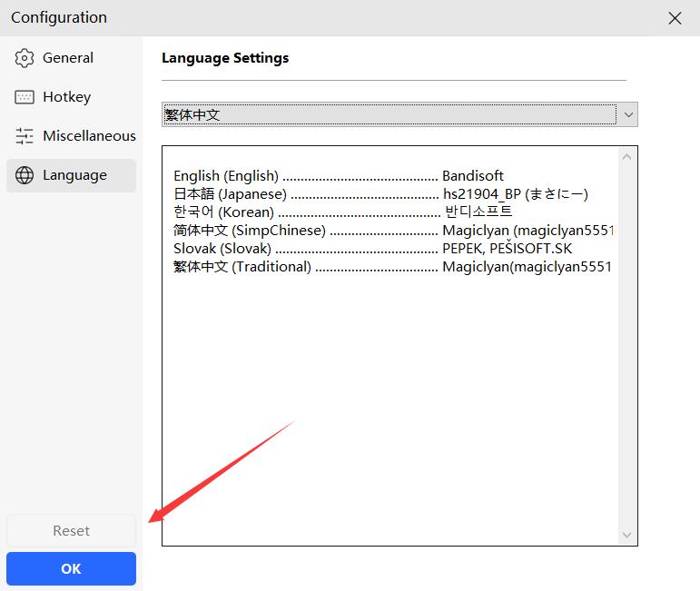Select the English (English) translator line
This screenshot has width=700, height=591.
[338, 176]
